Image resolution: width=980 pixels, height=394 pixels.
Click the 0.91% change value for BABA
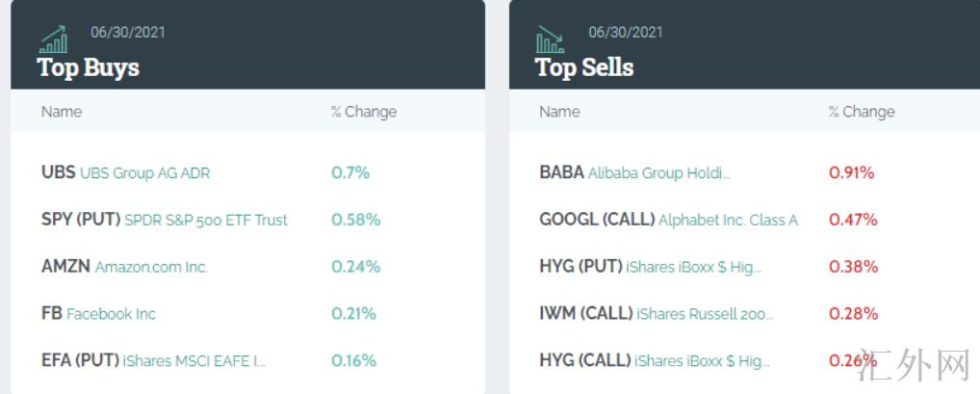pyautogui.click(x=851, y=173)
